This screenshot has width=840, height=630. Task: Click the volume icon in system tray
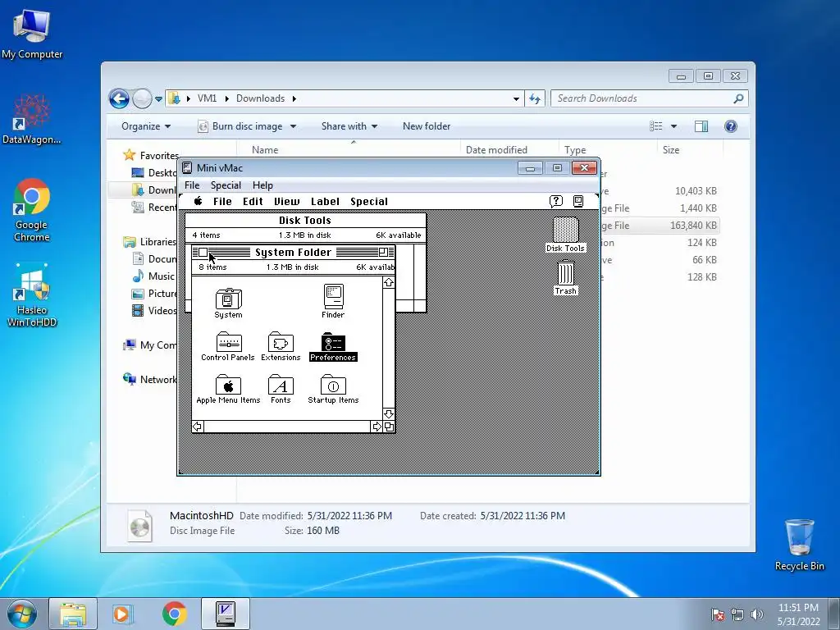pos(757,614)
